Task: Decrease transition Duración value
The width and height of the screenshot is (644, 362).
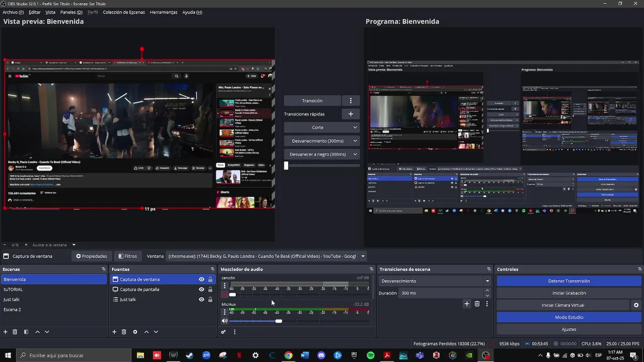Action: tap(487, 296)
